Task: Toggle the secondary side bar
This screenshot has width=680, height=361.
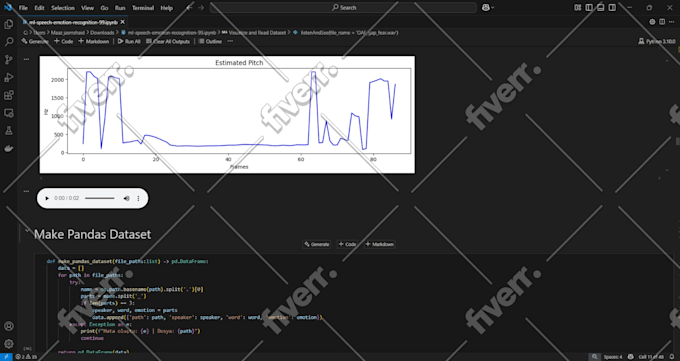Action: [x=612, y=8]
